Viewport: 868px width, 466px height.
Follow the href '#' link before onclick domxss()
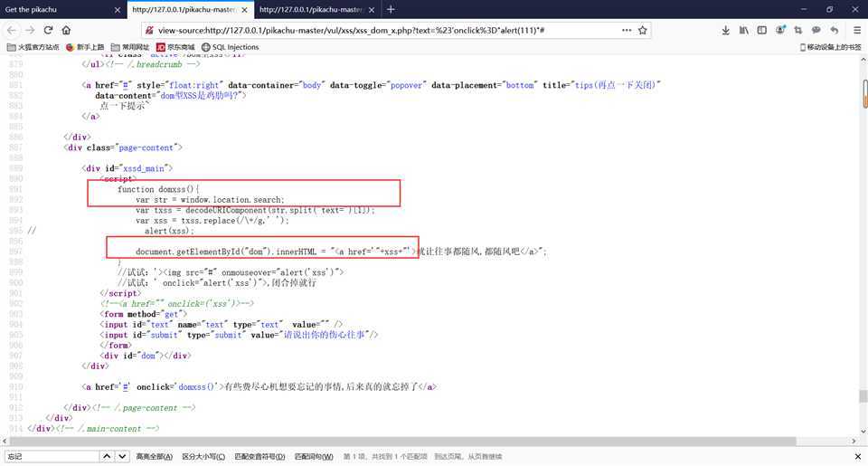126,386
